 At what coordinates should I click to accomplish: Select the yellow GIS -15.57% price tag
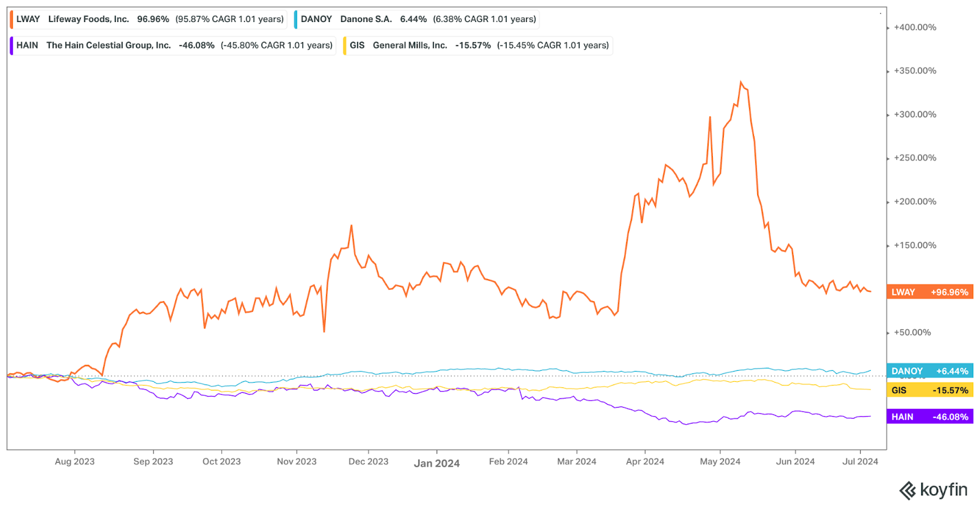tap(930, 390)
